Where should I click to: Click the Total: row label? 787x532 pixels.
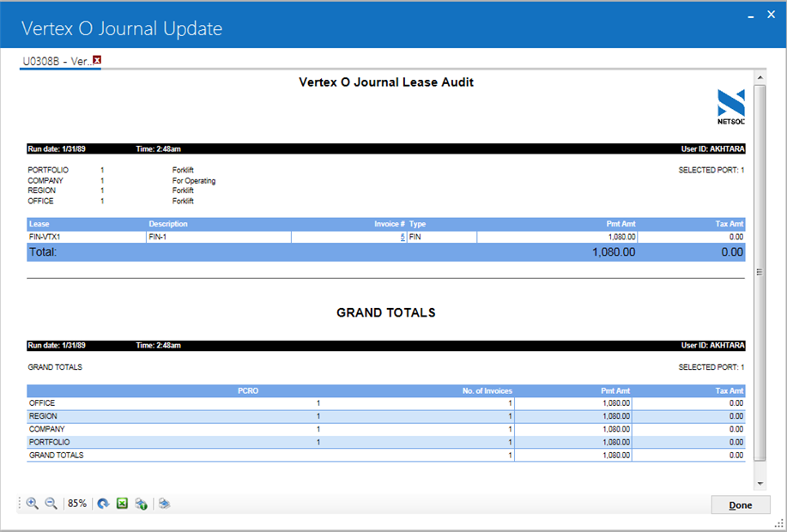(x=43, y=252)
